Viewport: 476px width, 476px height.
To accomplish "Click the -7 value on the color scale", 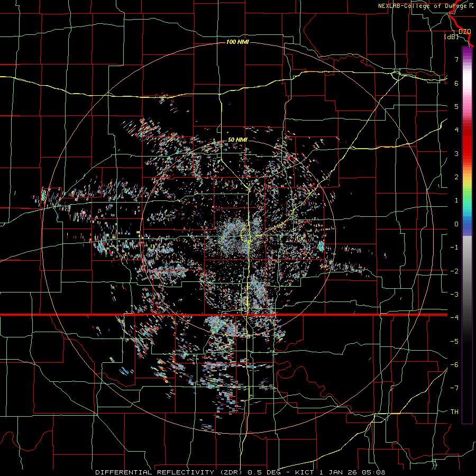I will point(454,388).
